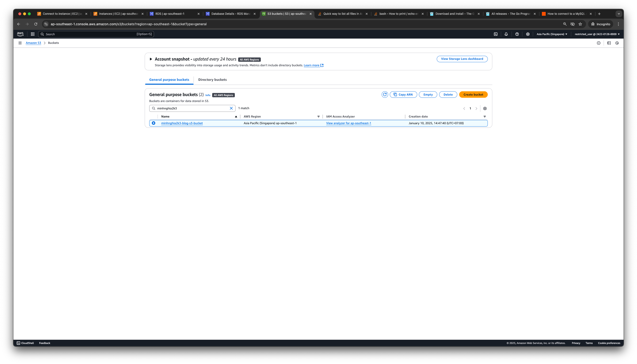The width and height of the screenshot is (637, 364).
Task: Open the Asia Pacific (Singapore) region dropdown
Action: point(552,34)
